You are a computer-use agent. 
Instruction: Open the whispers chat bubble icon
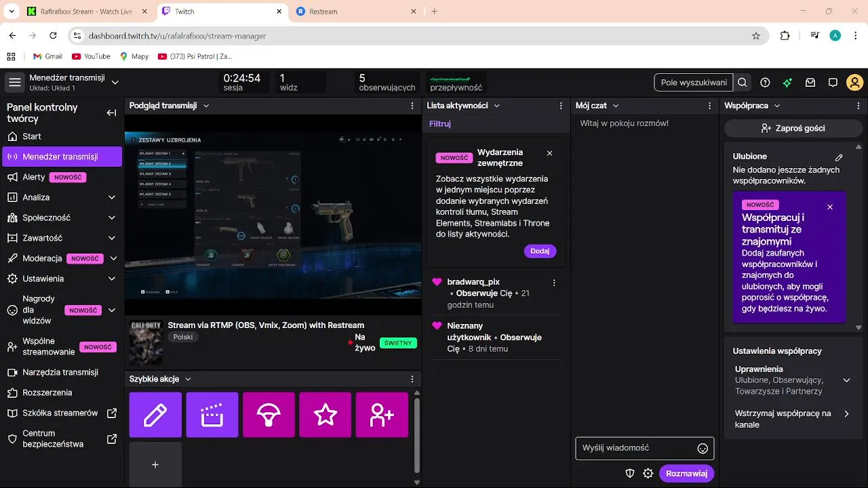pos(833,83)
